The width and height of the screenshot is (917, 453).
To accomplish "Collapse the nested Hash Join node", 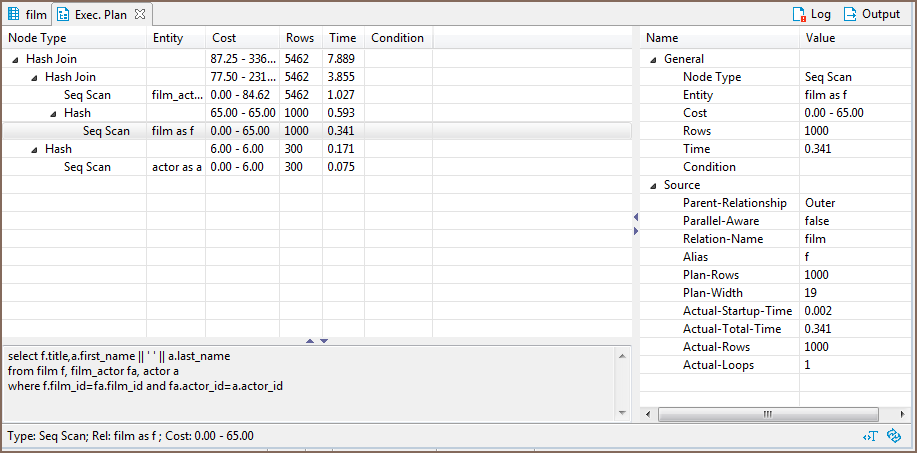I will (x=34, y=77).
